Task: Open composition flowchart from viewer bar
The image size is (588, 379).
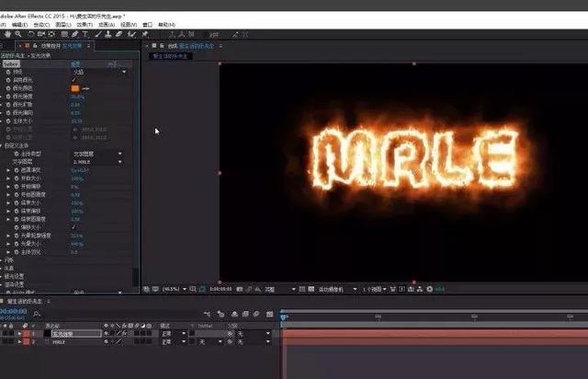Action: (420, 289)
